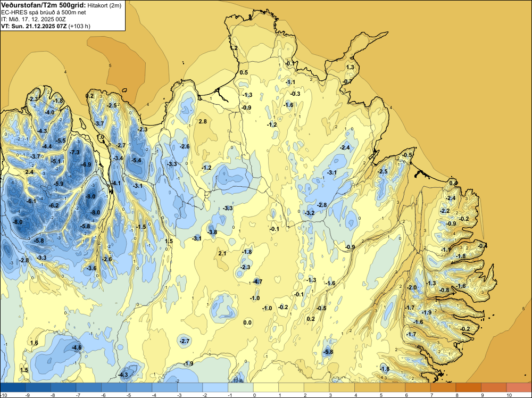
Task: Pick legend swatch between 0 and 1
Action: tap(266, 387)
